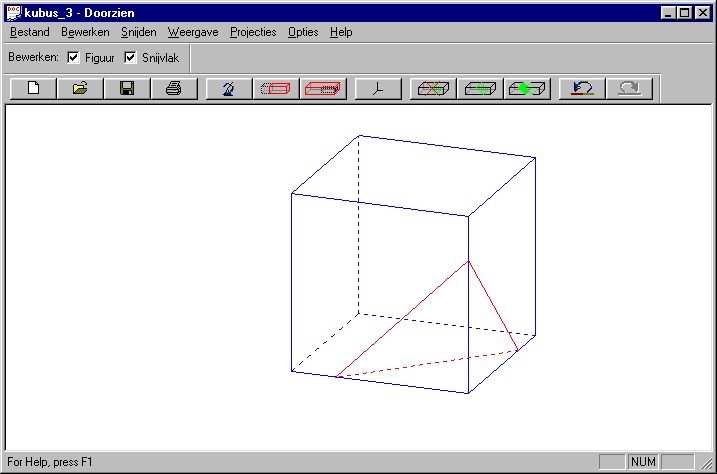Click the box with green outline plane icon

coord(480,88)
